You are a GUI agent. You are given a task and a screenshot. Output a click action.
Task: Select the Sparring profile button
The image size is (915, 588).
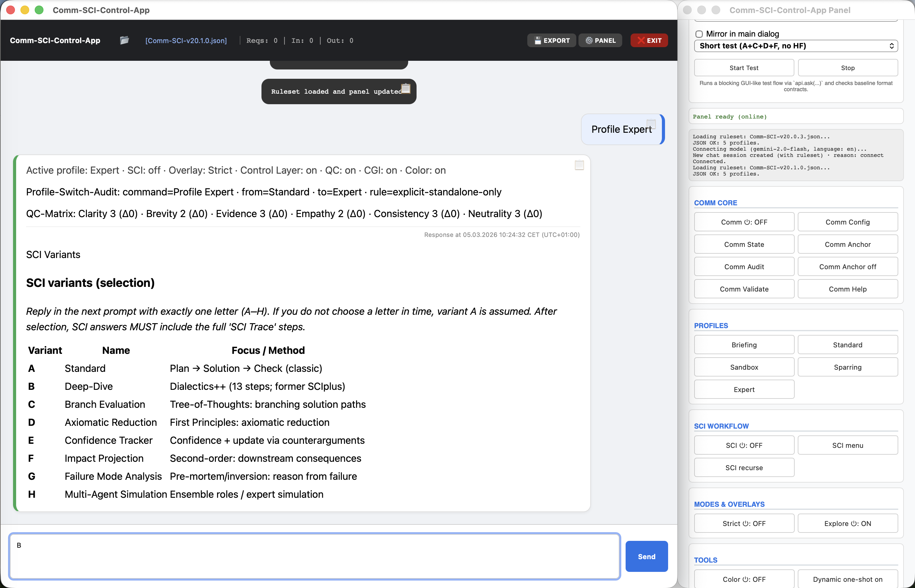coord(847,367)
